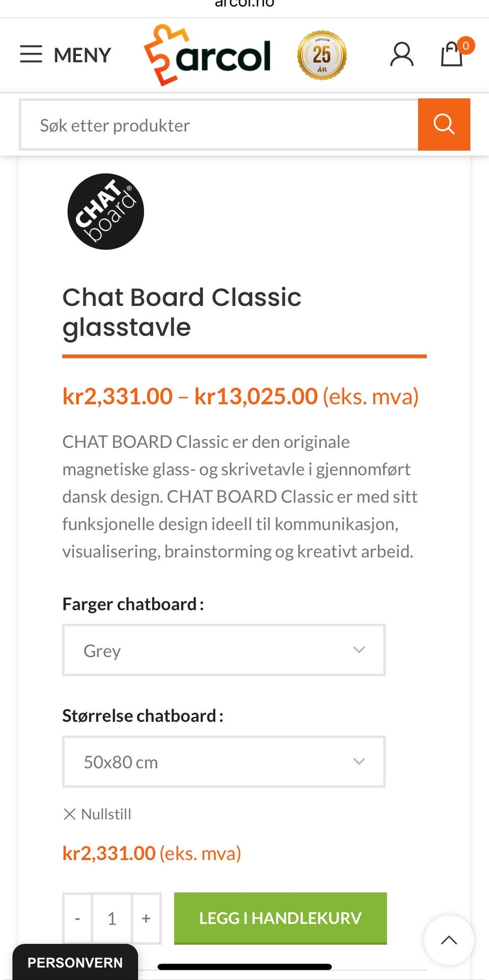Click the MENY label
The height and width of the screenshot is (980, 489).
(82, 55)
